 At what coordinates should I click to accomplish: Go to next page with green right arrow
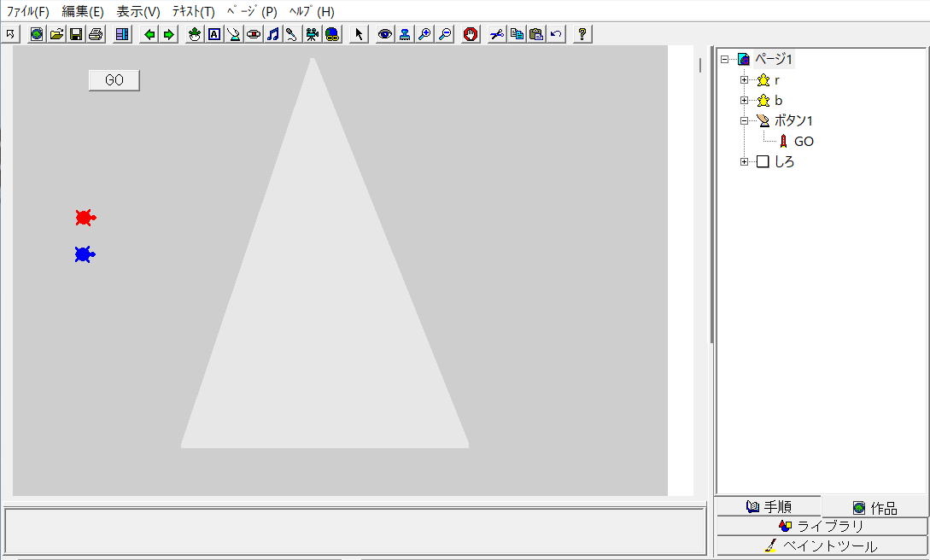click(x=169, y=34)
